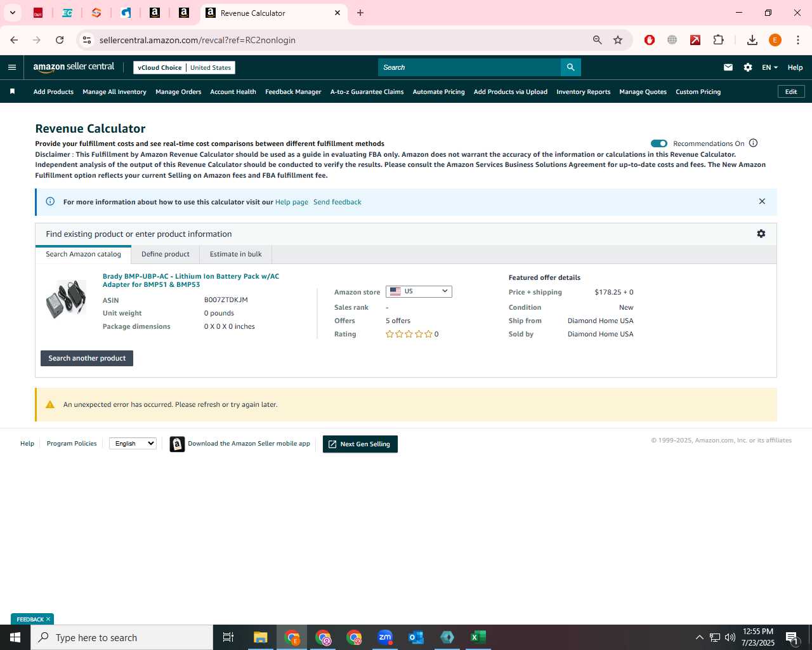Open Custom Pricing menu item
Screen dimensions: 812x650
(x=698, y=91)
